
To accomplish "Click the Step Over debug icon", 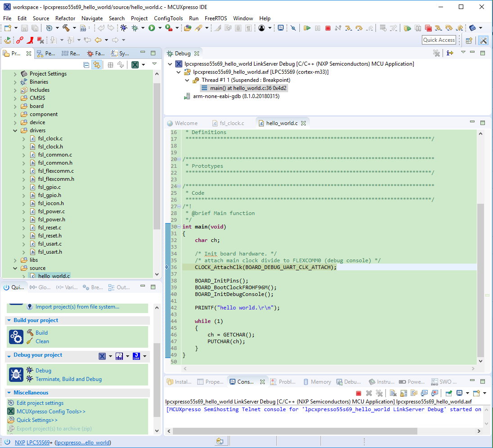I will (x=359, y=28).
